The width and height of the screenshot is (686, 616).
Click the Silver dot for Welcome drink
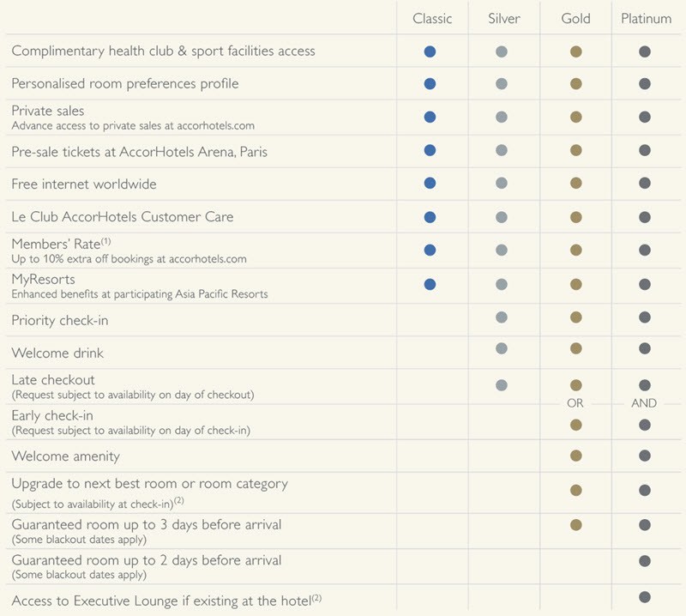point(502,348)
